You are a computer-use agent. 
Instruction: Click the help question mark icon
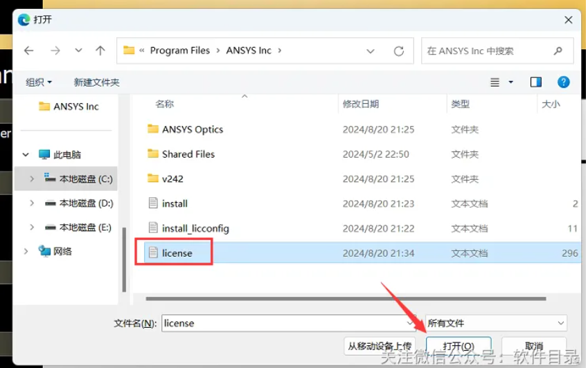[x=564, y=82]
